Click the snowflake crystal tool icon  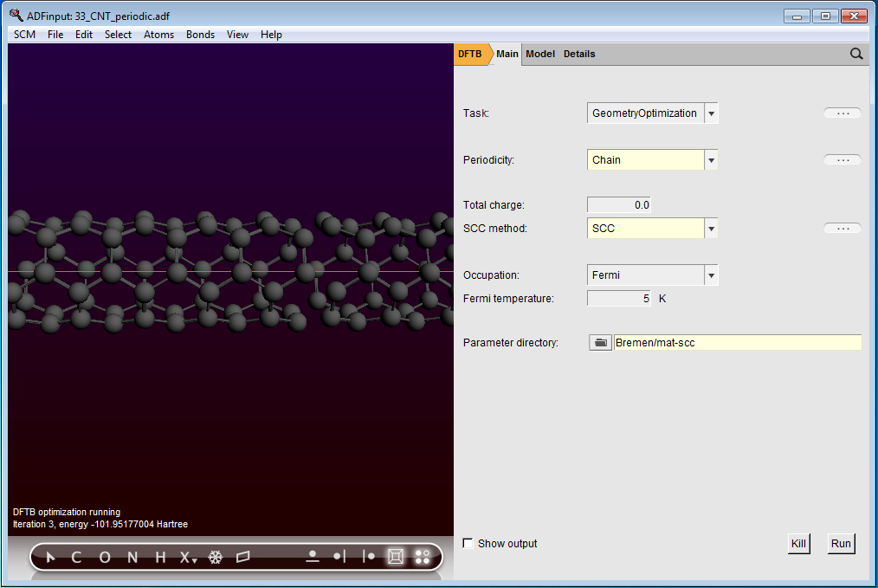(x=216, y=557)
